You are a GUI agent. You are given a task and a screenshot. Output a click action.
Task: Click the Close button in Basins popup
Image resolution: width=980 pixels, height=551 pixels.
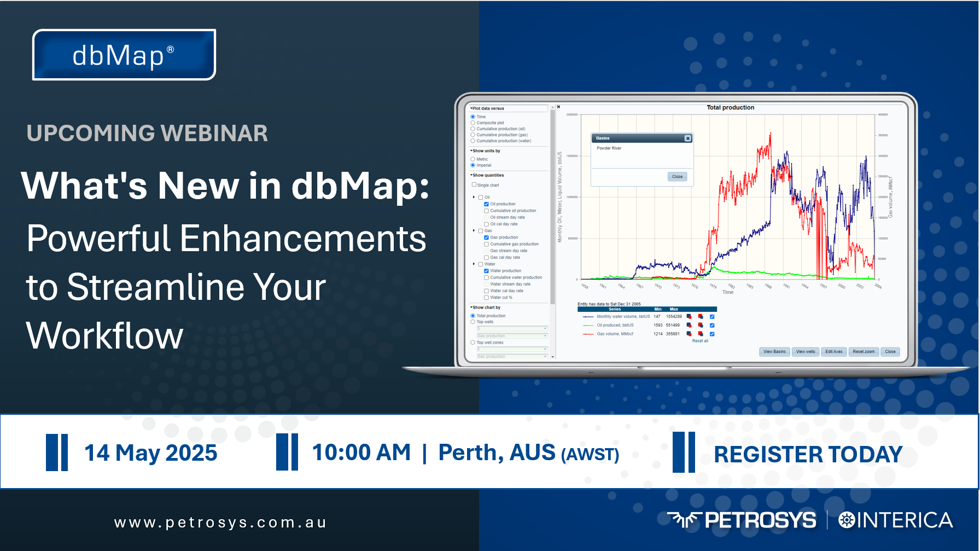(x=677, y=177)
